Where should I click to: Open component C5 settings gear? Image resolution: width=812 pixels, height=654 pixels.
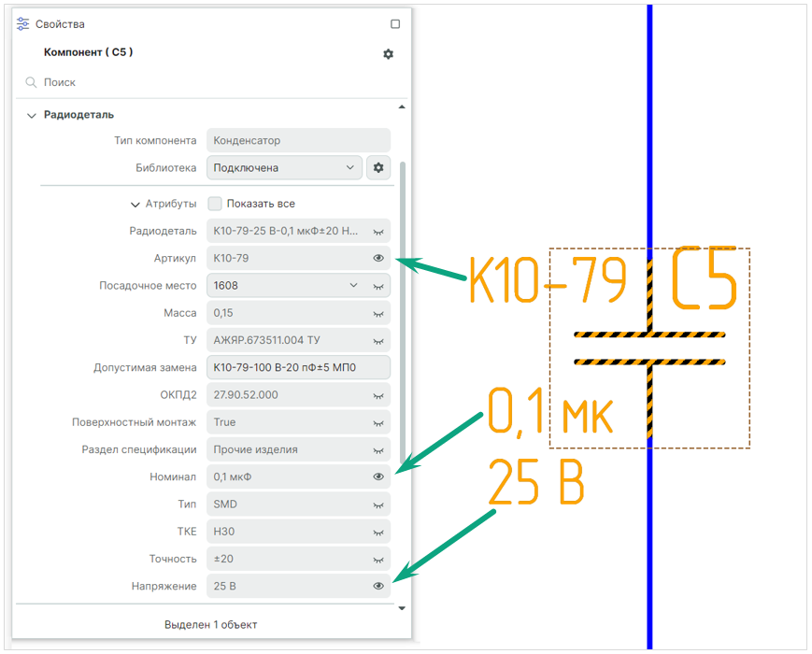pos(389,54)
